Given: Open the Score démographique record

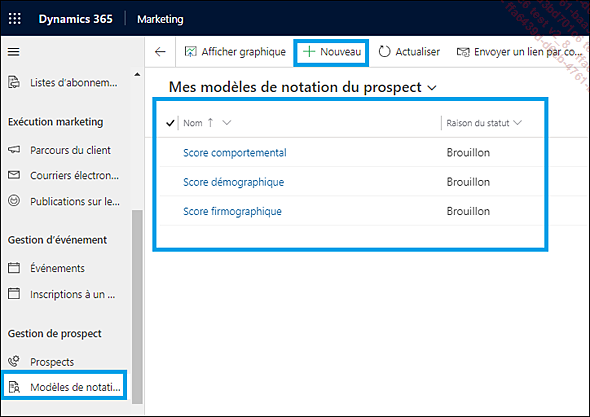Looking at the screenshot, I should tap(234, 182).
